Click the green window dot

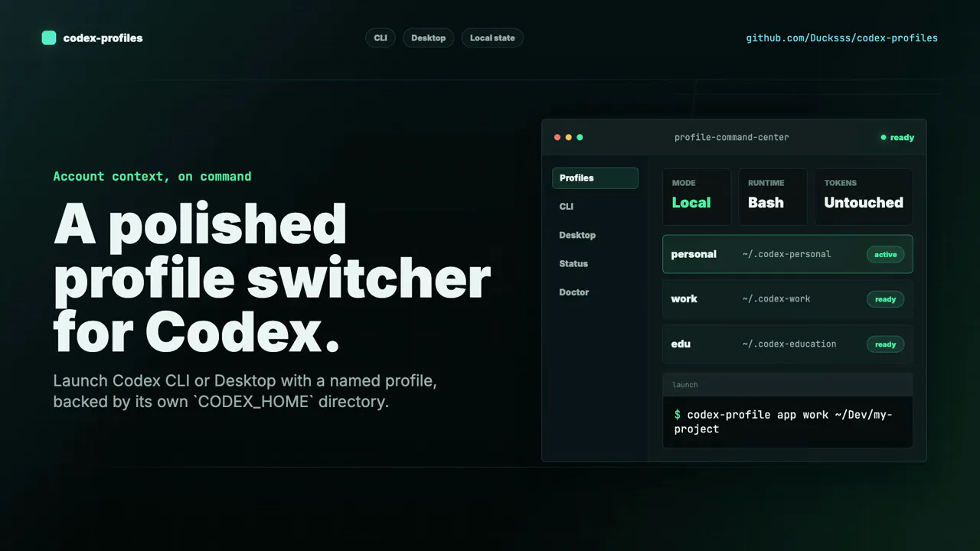pyautogui.click(x=580, y=138)
